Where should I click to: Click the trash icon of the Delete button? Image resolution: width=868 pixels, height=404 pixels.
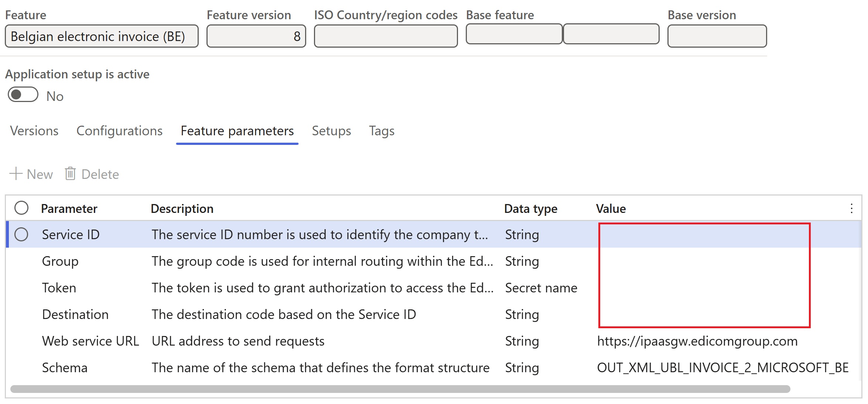tap(70, 173)
